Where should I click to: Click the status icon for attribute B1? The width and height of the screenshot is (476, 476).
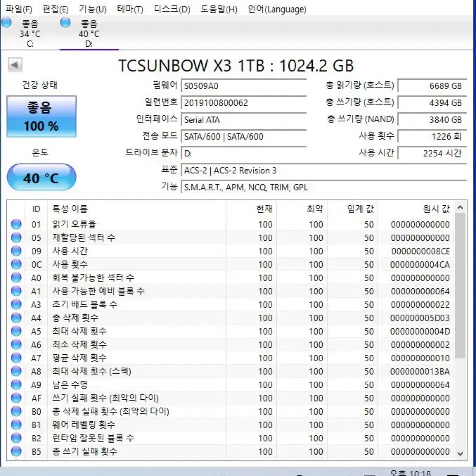click(x=16, y=425)
